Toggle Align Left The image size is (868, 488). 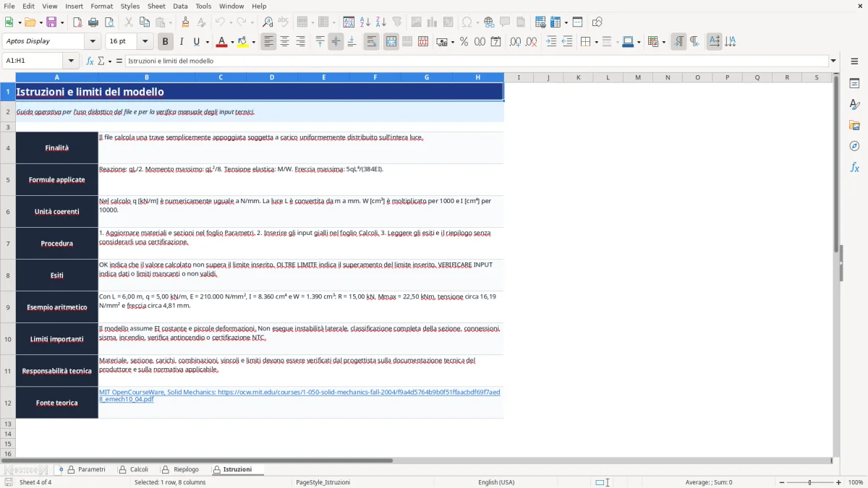pos(268,42)
